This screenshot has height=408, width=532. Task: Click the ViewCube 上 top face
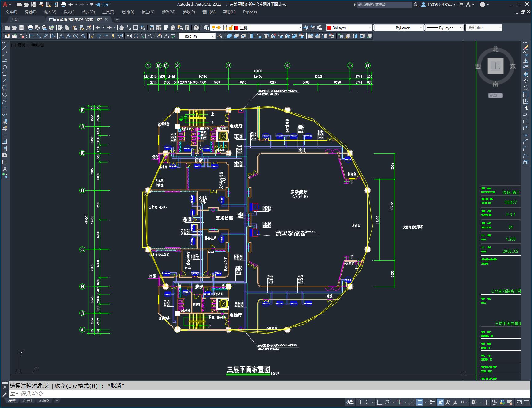click(x=495, y=66)
